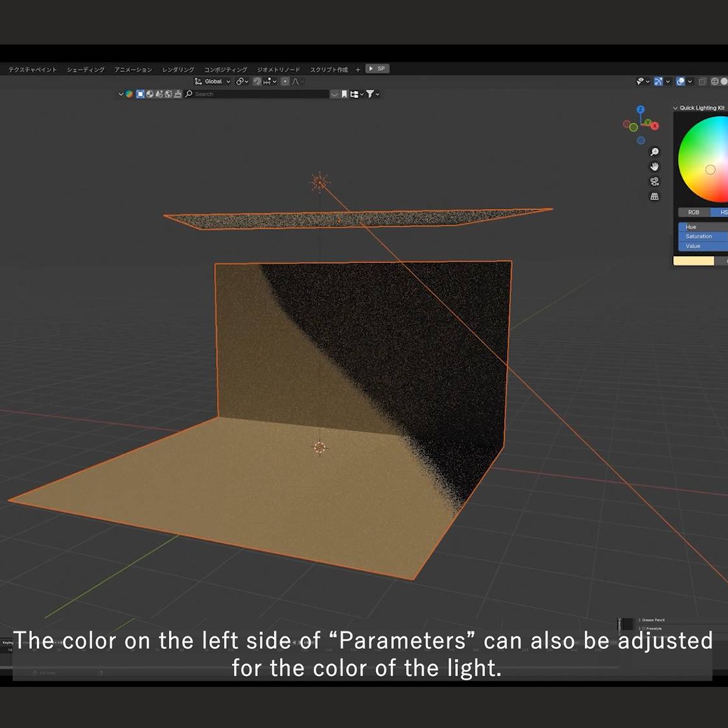Select the rendered shading sphere icon
728x728 pixels.
click(724, 81)
